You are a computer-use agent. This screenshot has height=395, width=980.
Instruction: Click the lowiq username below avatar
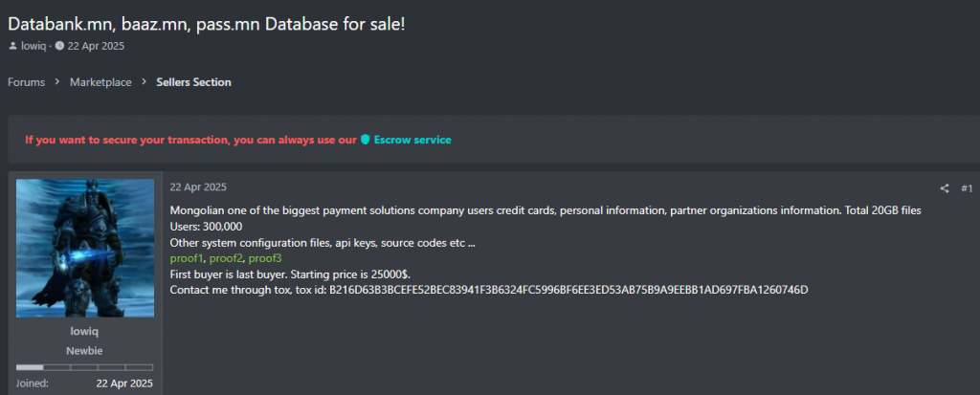84,333
